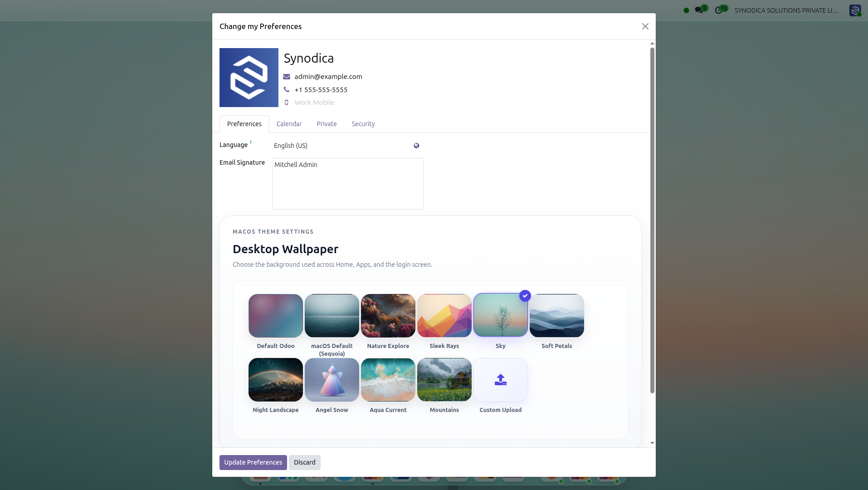Pick the Sleek Rays wallpaper
The height and width of the screenshot is (490, 868).
click(444, 316)
